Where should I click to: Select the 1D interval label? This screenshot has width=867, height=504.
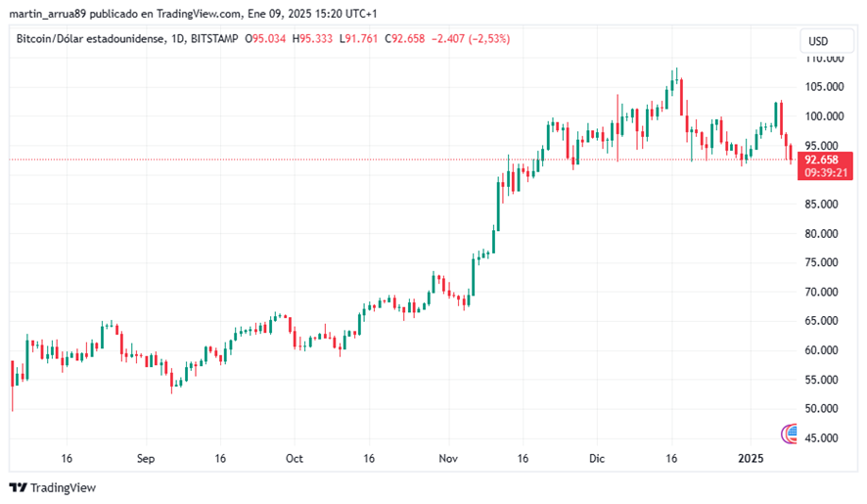pos(177,39)
